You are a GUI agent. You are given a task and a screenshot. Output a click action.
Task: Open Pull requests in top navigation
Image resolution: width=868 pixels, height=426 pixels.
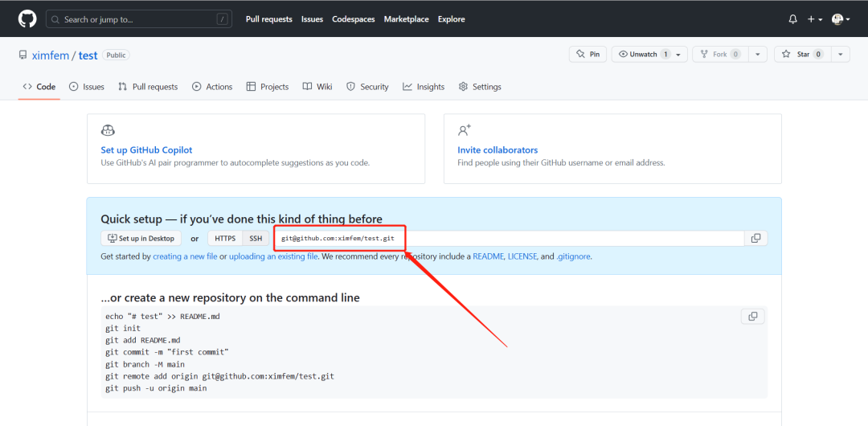(x=269, y=18)
